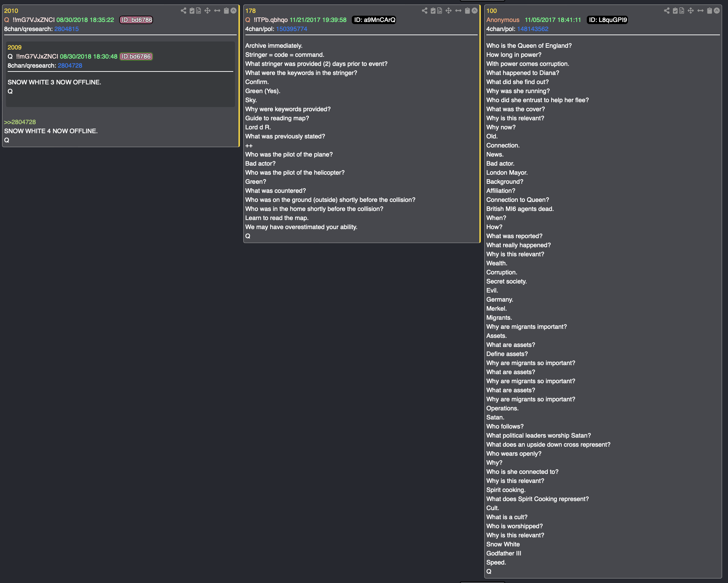
Task: Click the line 'SNOW WHITE 4 NOW OFFLINE.'
Action: coord(51,131)
